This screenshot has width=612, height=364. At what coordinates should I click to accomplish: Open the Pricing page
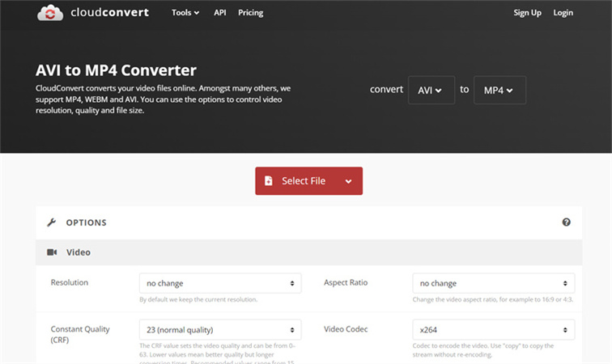251,13
